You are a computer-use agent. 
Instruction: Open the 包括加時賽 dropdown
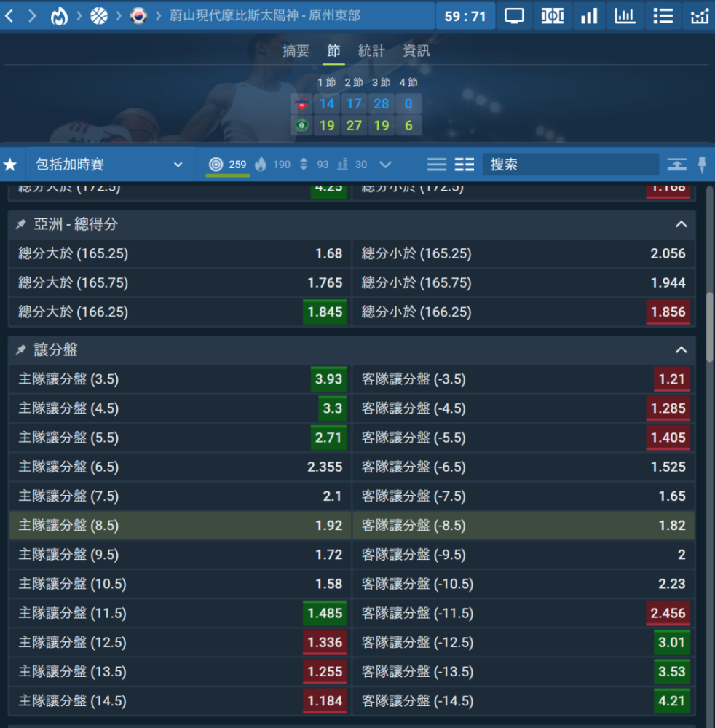pos(109,165)
